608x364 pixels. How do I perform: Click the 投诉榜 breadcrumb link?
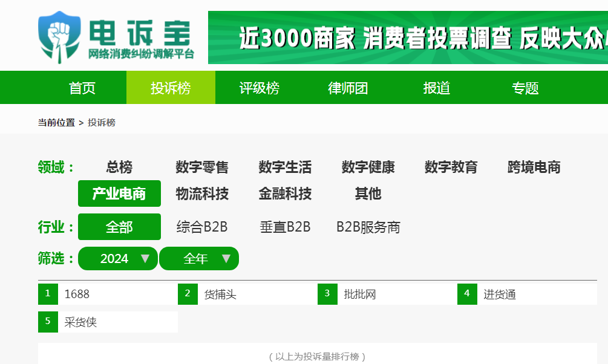(x=102, y=123)
